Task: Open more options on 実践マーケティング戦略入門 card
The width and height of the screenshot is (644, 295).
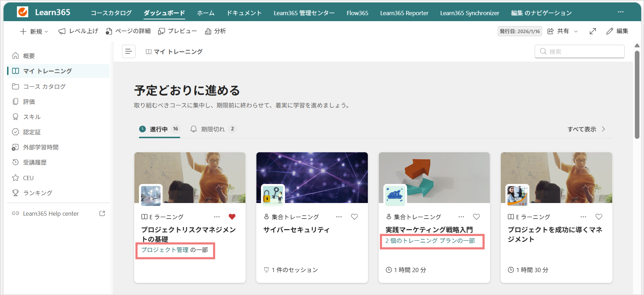Action: (x=461, y=217)
